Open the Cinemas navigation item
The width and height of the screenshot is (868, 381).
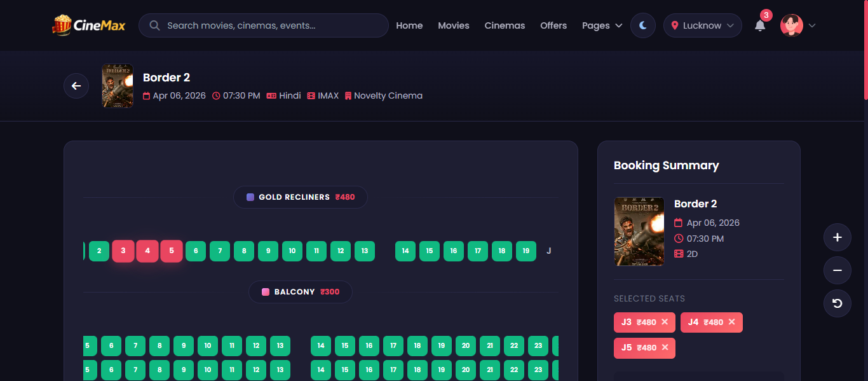point(505,25)
